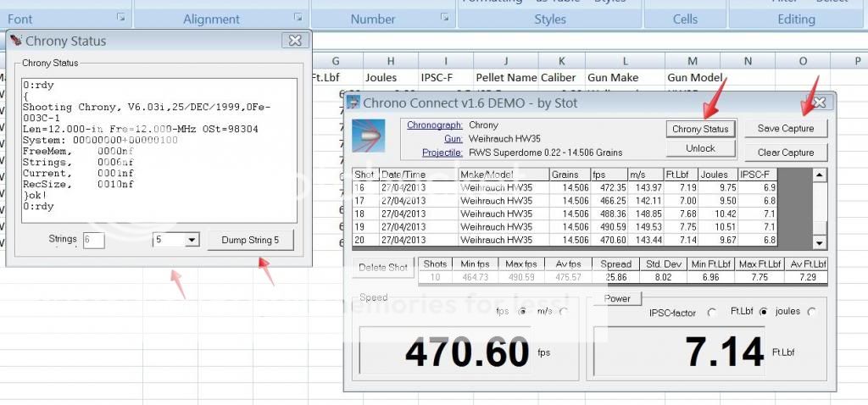Click the Spread value 25.86
868x405 pixels.
click(615, 277)
